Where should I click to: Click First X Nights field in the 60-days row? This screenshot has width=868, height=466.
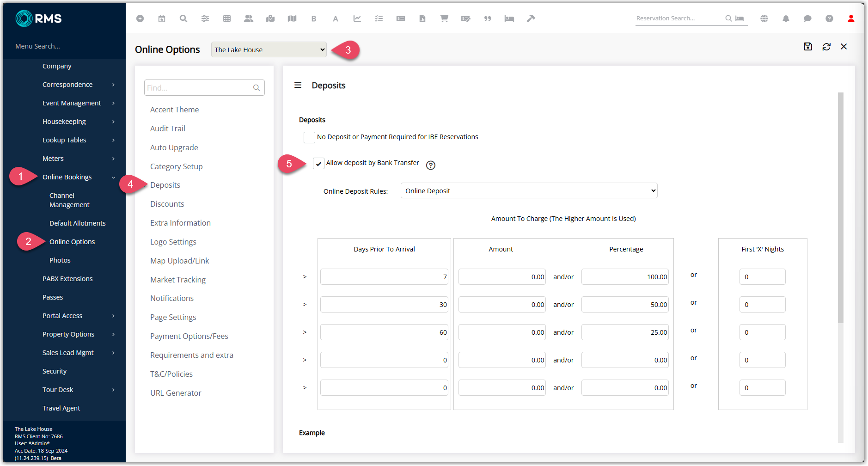click(x=763, y=332)
